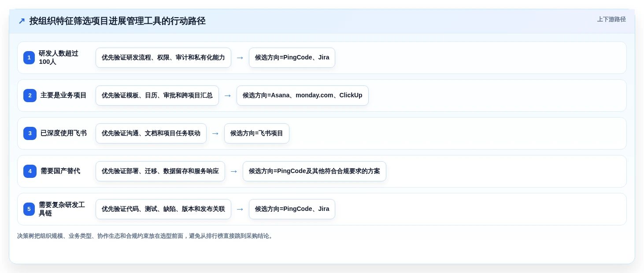
Task: Click 优先验证部署、迁移、数据留存和服务响应 box
Action: point(160,171)
